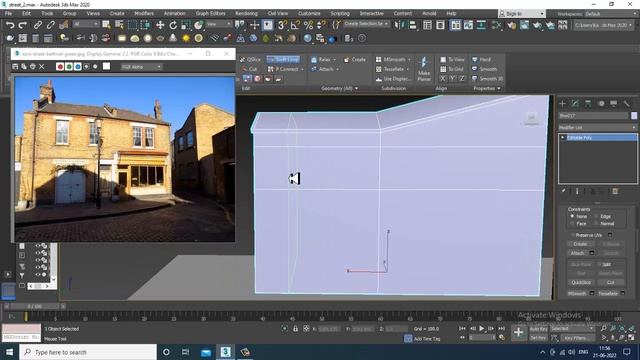Image resolution: width=640 pixels, height=360 pixels.
Task: Select the Select and Link chain icon
Action: [x=38, y=25]
